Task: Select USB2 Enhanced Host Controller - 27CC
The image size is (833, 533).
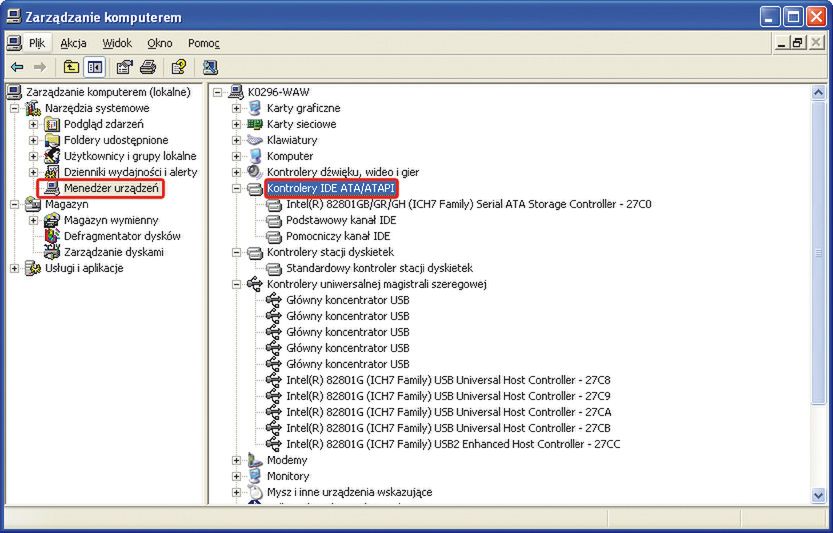Action: coord(453,444)
